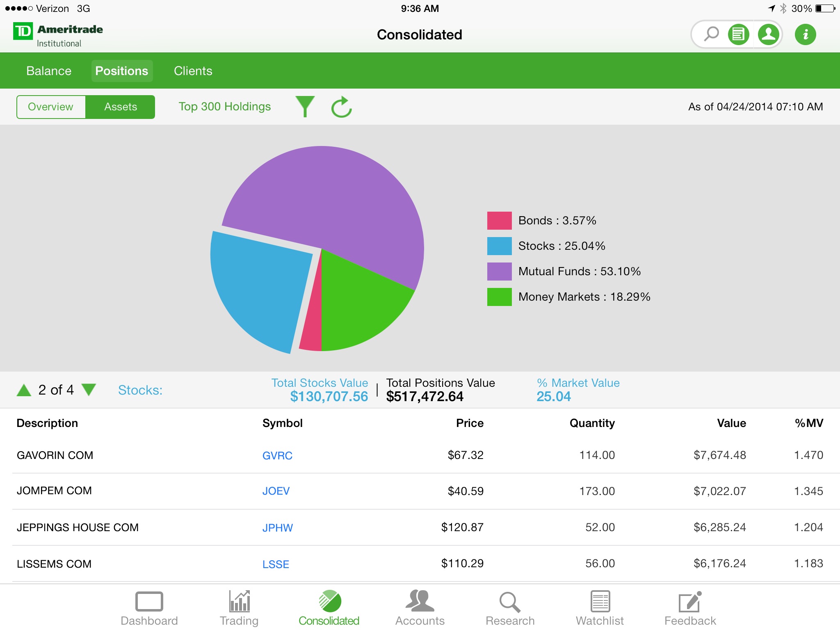
Task: Select the Balance menu item
Action: tap(48, 71)
